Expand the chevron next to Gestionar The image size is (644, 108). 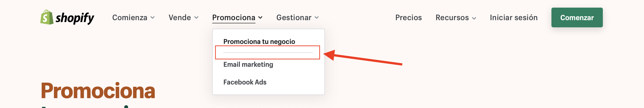tap(316, 17)
